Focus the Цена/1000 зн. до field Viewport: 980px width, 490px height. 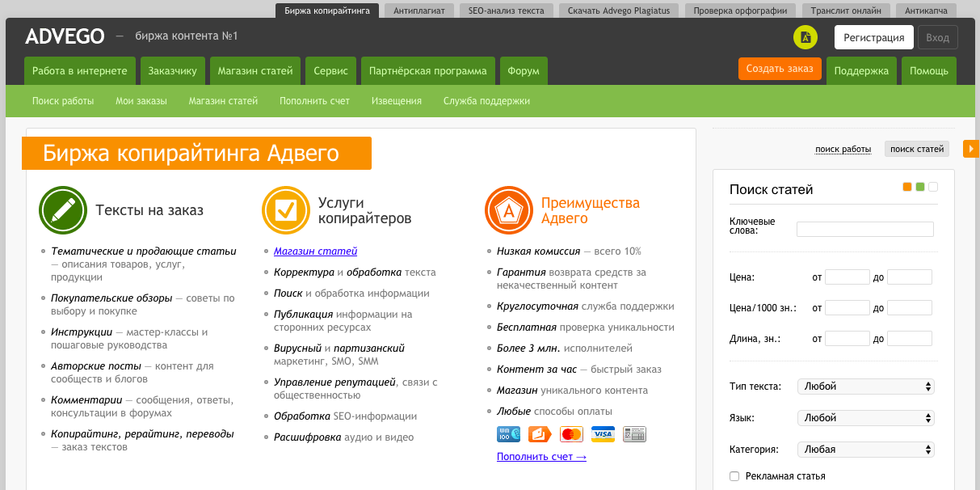910,308
